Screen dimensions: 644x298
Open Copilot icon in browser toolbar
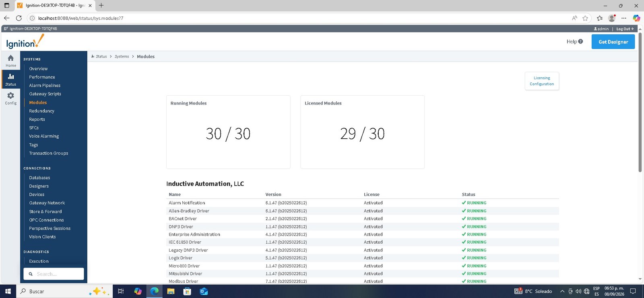[636, 18]
